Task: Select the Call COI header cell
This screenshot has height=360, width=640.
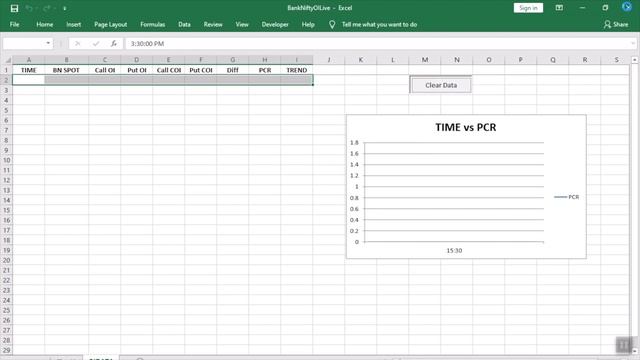Action: pos(169,70)
